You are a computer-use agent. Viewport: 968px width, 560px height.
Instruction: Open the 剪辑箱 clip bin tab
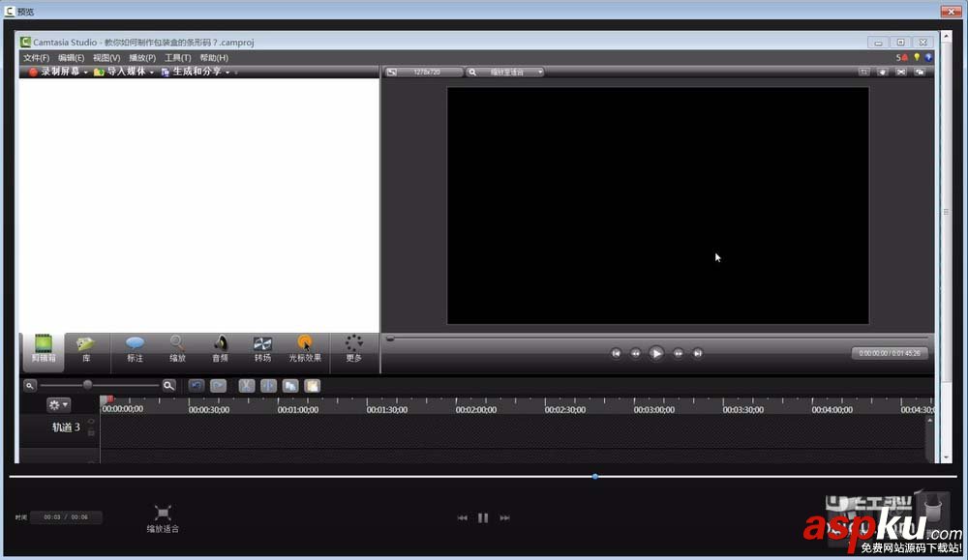point(44,351)
